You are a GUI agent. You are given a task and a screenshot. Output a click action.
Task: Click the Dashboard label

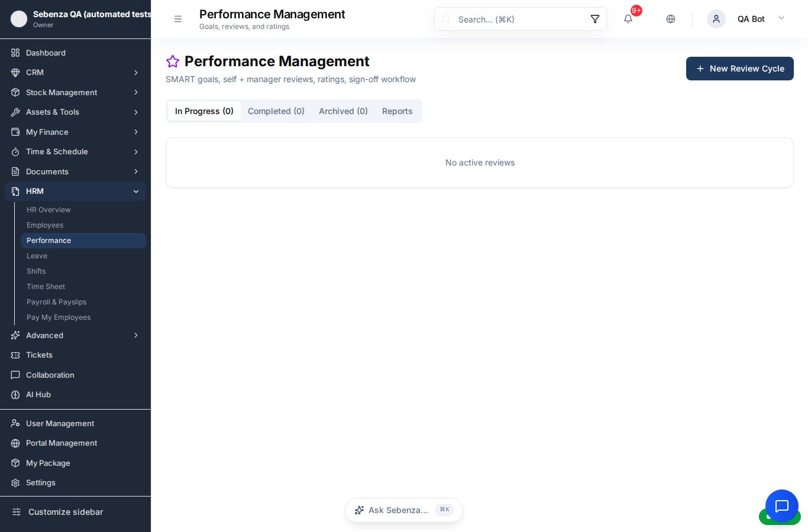[x=46, y=53]
